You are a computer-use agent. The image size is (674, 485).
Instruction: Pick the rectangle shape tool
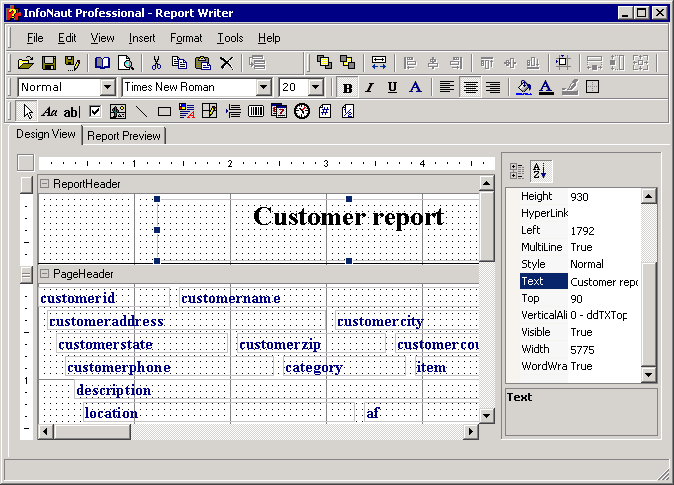164,112
